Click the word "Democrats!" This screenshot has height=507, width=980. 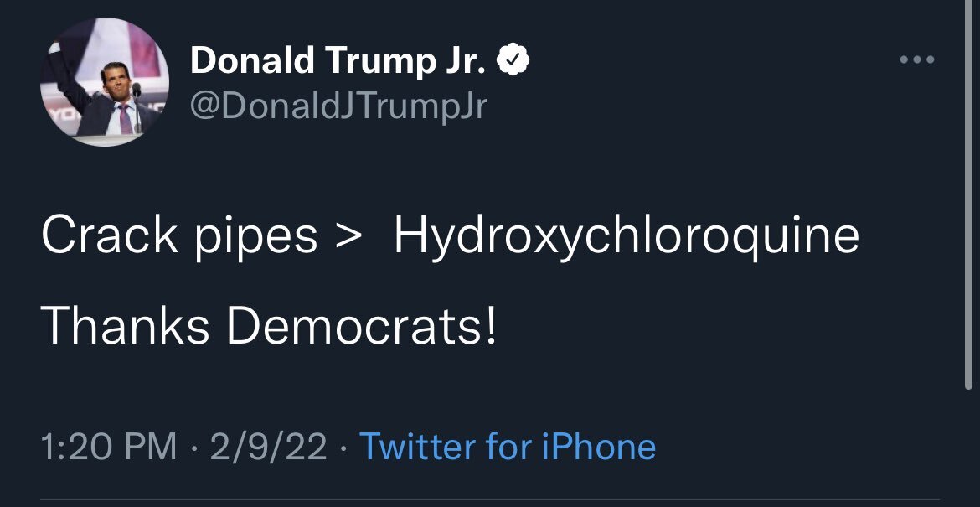pos(362,326)
